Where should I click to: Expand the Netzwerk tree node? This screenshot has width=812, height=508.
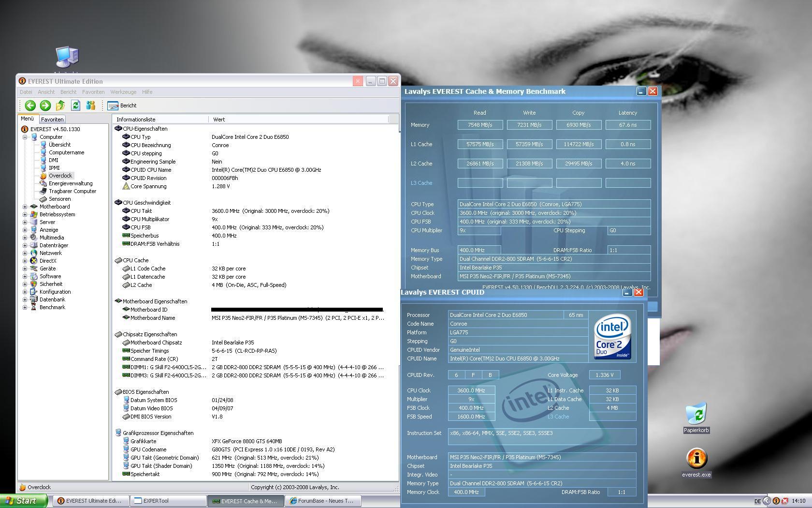[25, 253]
